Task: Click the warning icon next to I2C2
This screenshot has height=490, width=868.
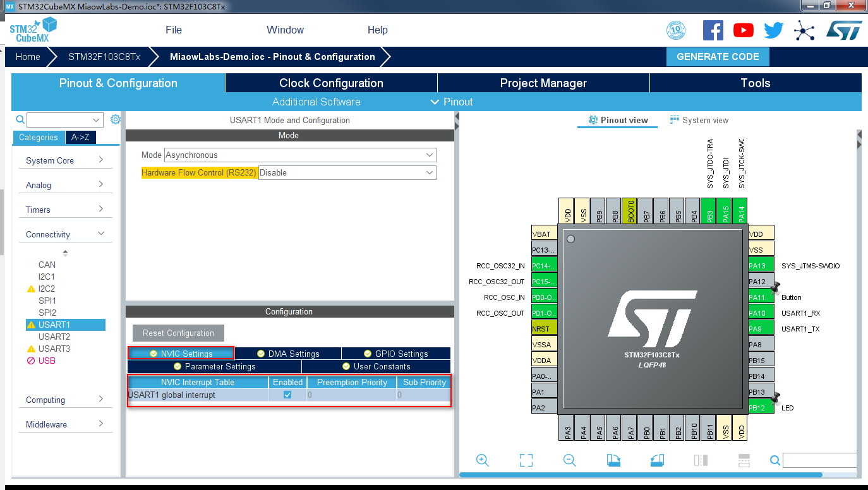Action: (x=31, y=289)
